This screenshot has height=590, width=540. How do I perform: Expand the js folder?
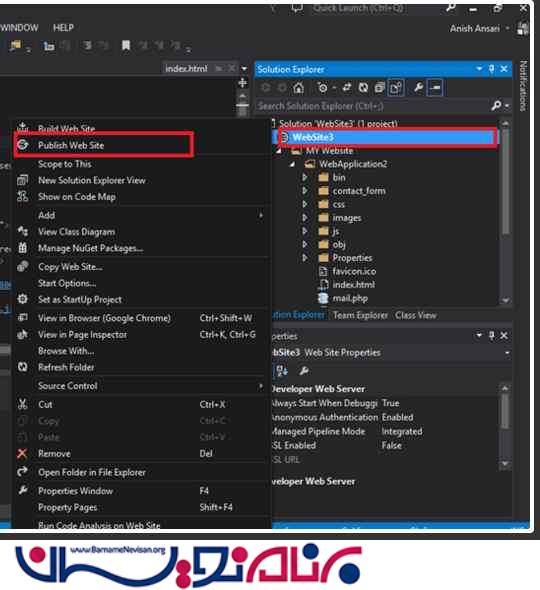305,231
